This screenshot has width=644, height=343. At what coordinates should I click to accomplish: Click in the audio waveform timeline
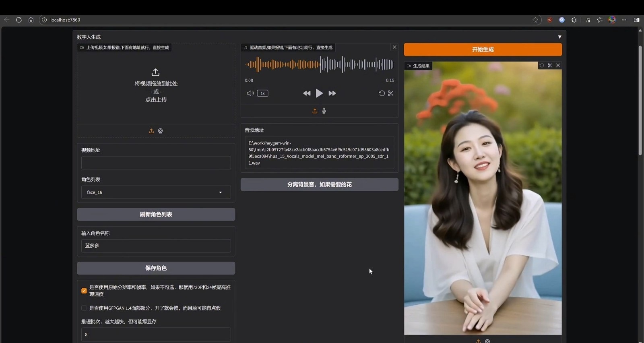click(x=319, y=64)
